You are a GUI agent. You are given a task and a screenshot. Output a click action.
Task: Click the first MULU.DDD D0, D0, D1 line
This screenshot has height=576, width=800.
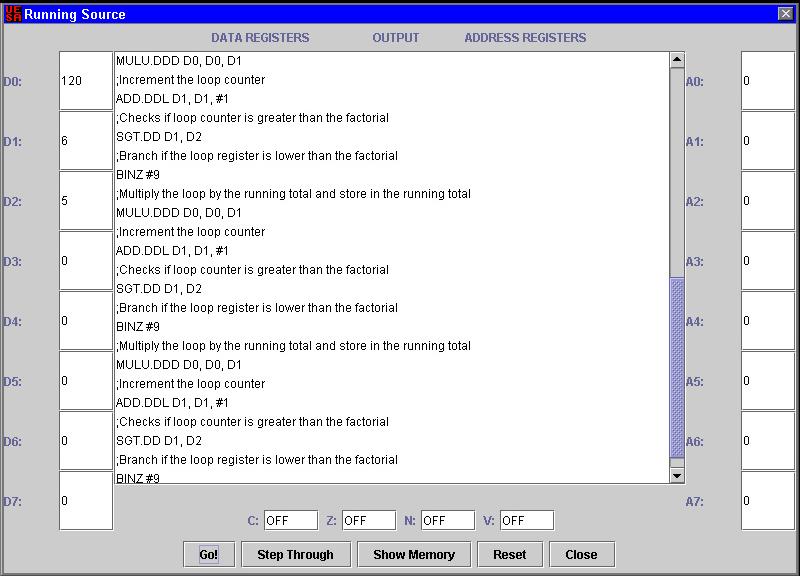179,61
